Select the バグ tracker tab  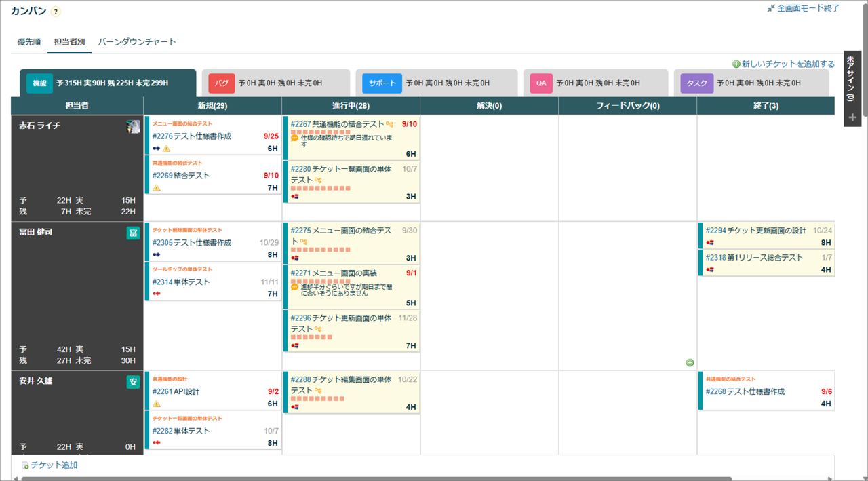pos(221,83)
